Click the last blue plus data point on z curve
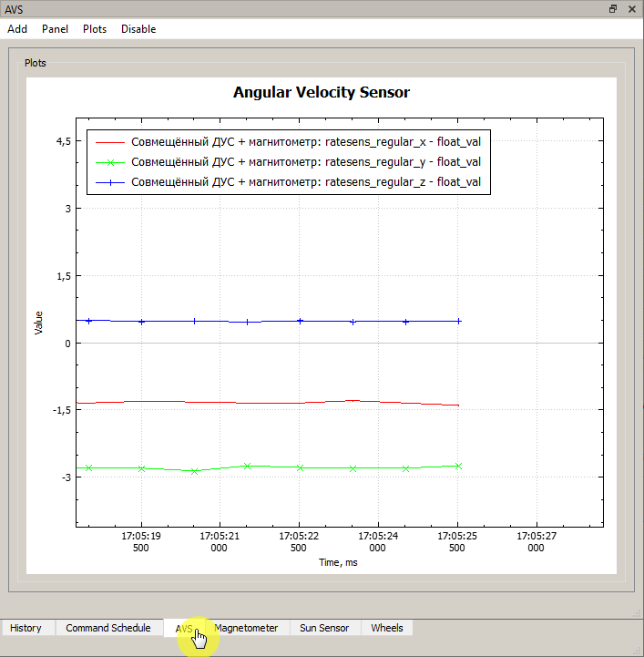The height and width of the screenshot is (657, 644). click(459, 321)
